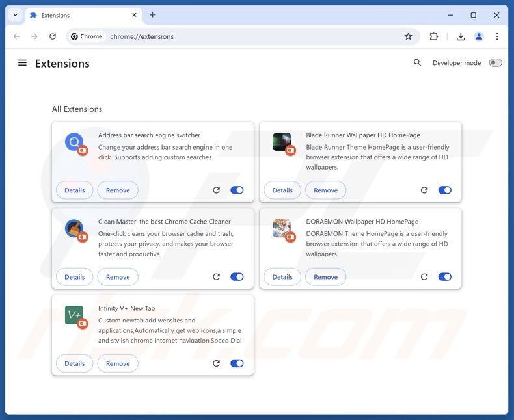Open Details for Blade Runner Wallpaper
Image resolution: width=514 pixels, height=420 pixels.
pyautogui.click(x=282, y=190)
